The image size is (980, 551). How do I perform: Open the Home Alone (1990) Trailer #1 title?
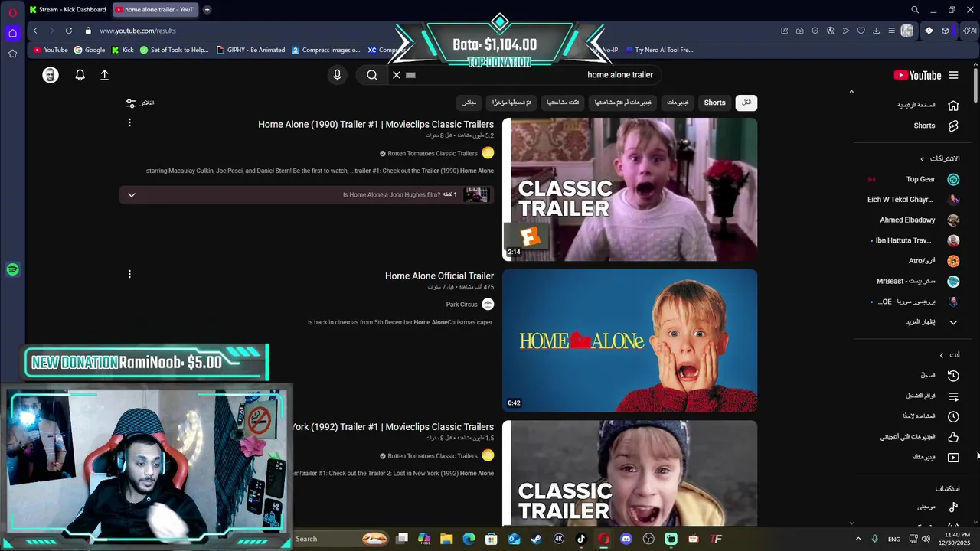tap(376, 124)
